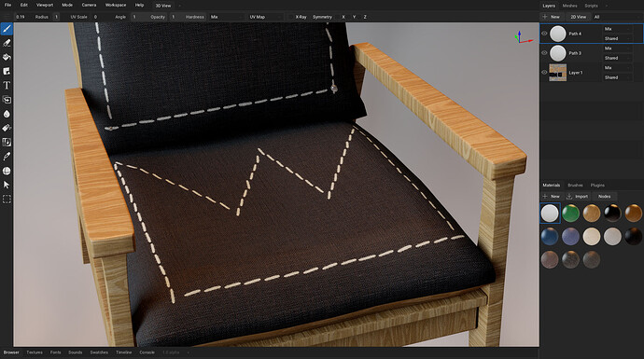Select the white material swatch
This screenshot has width=644, height=359.
point(550,214)
